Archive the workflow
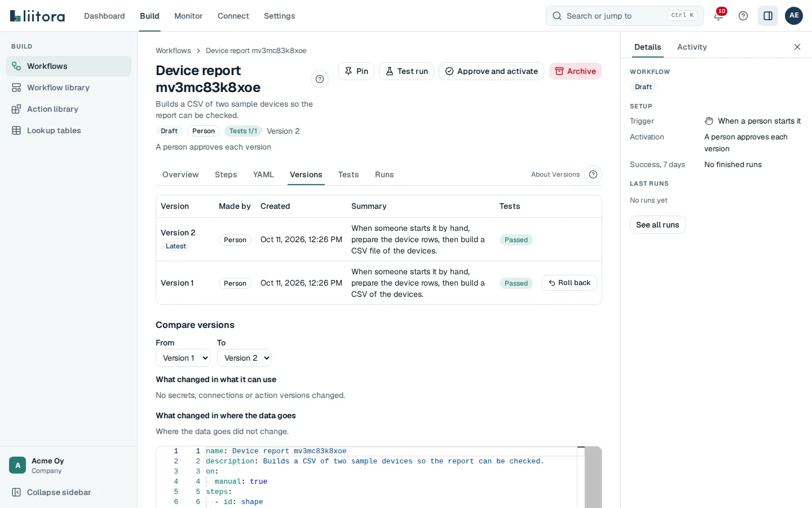This screenshot has width=812, height=508. (x=575, y=71)
